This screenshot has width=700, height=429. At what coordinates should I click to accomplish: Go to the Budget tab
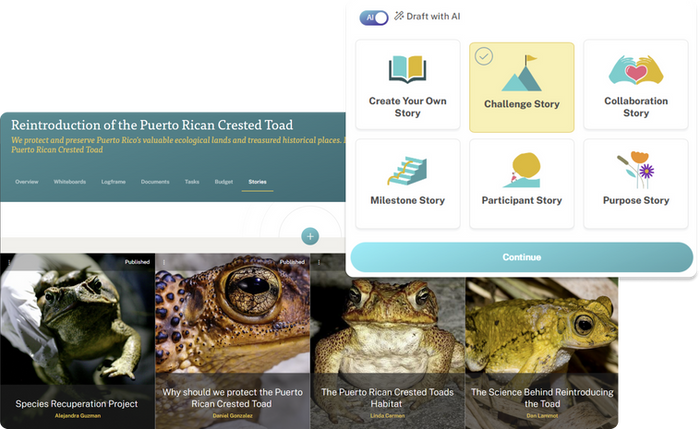coord(224,182)
